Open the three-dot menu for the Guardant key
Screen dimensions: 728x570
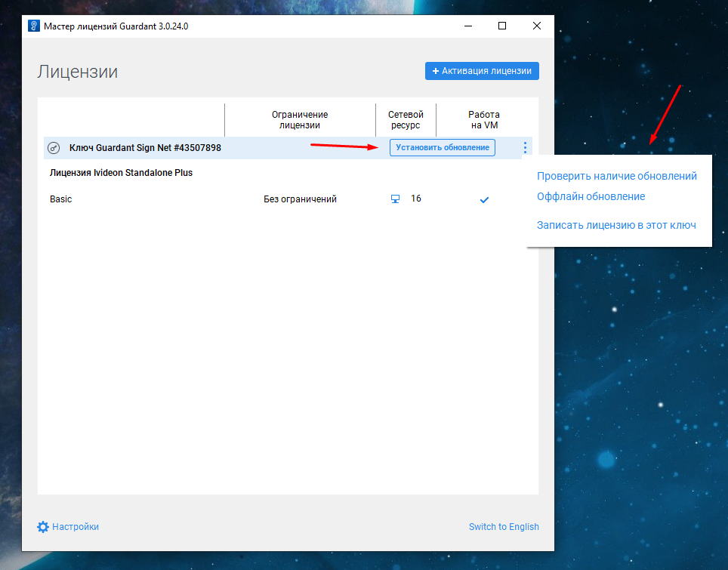coord(525,148)
